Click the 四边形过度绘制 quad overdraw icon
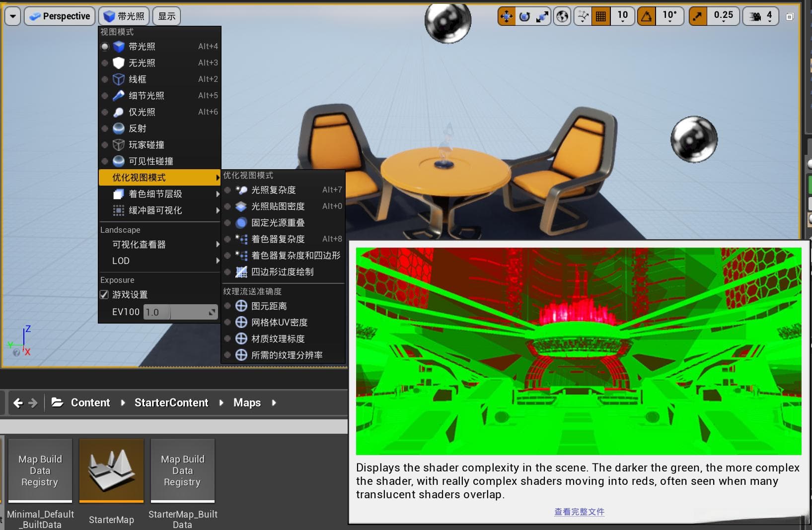The height and width of the screenshot is (530, 812). pos(241,272)
